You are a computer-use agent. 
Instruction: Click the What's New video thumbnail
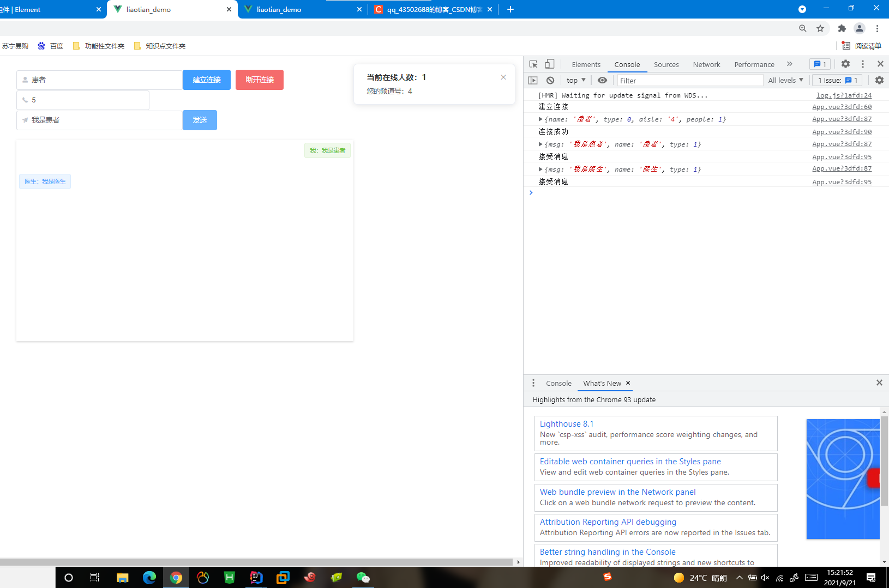click(x=843, y=479)
